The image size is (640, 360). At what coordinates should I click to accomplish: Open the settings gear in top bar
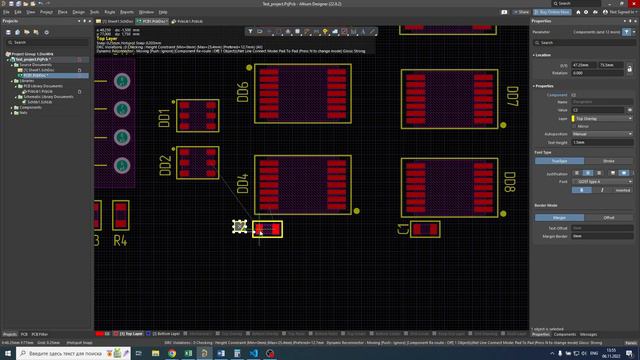(x=586, y=12)
